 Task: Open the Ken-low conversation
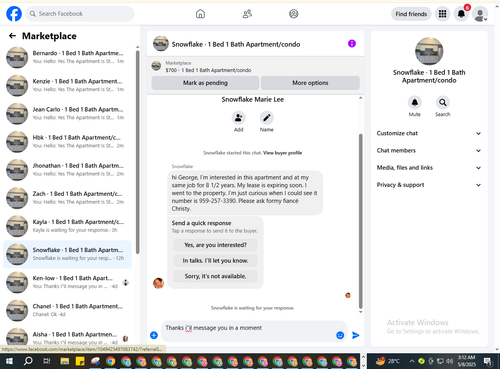tap(68, 282)
